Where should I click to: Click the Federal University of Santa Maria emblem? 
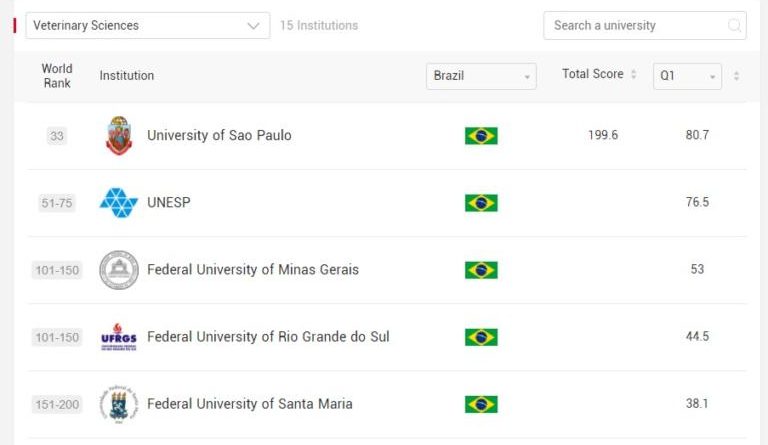(119, 404)
